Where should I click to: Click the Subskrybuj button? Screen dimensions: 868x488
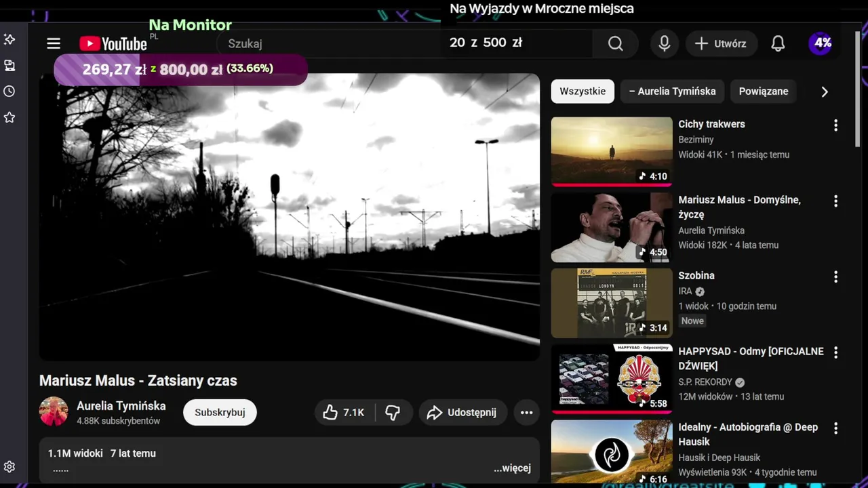click(220, 412)
